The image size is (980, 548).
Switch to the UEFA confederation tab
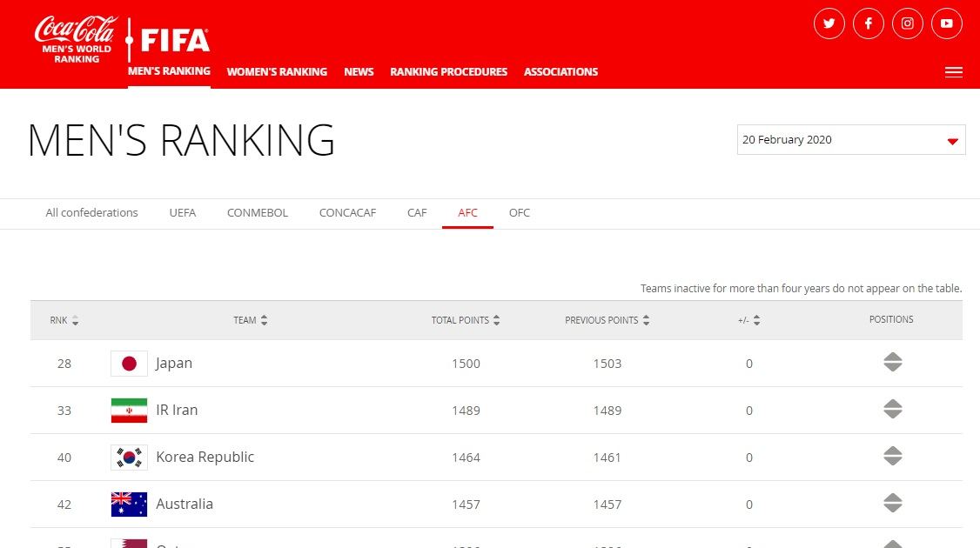(x=183, y=213)
